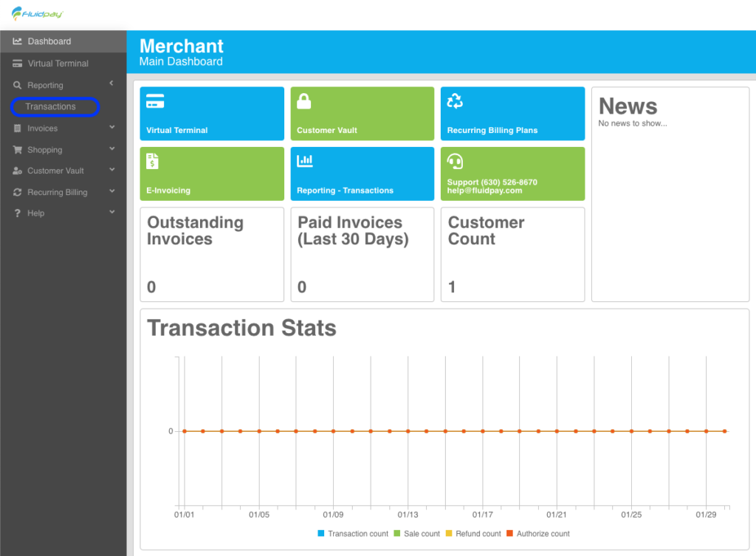Expand the Customer Vault menu chevron

click(x=112, y=170)
